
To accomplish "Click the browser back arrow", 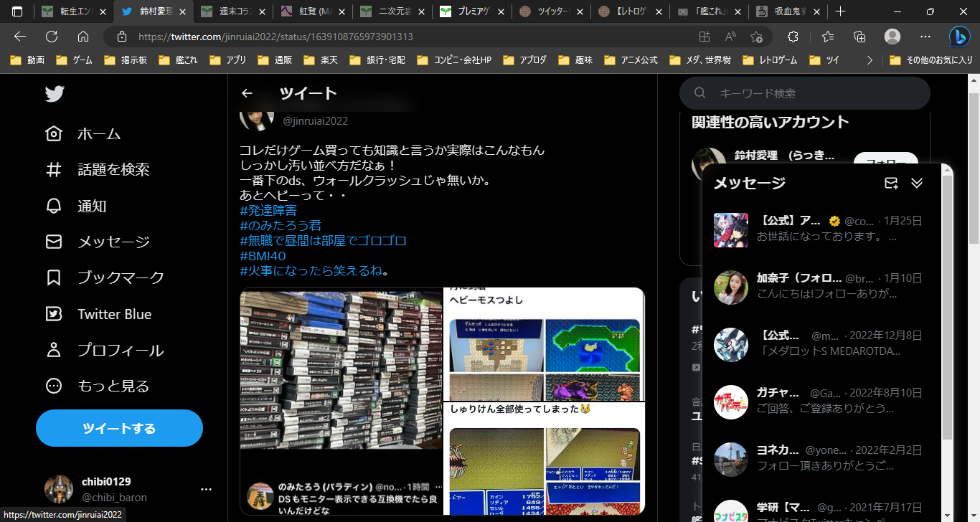I will [20, 37].
